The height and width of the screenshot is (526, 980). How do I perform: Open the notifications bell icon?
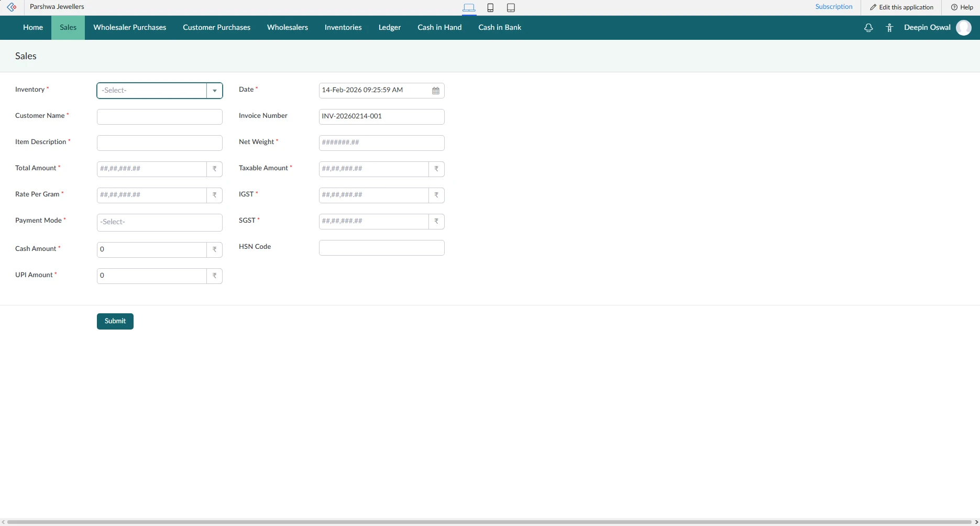tap(868, 28)
